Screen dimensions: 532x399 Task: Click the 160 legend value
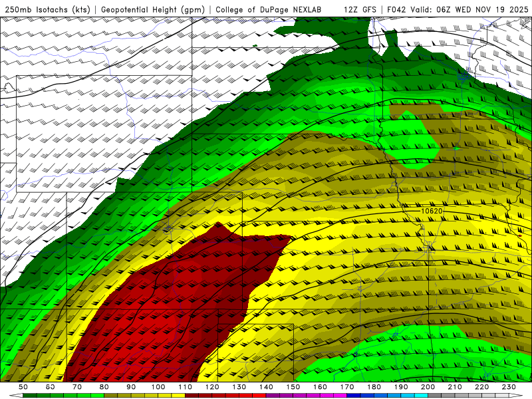pos(320,387)
